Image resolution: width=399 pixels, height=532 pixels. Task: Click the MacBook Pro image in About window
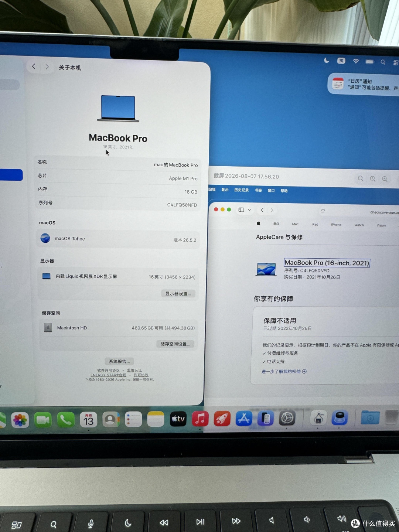118,108
